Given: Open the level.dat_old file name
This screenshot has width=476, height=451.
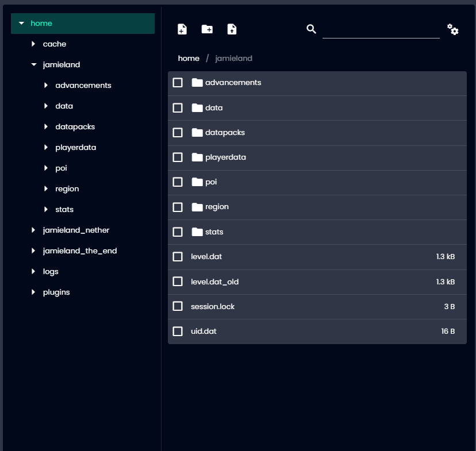Looking at the screenshot, I should click(x=214, y=282).
